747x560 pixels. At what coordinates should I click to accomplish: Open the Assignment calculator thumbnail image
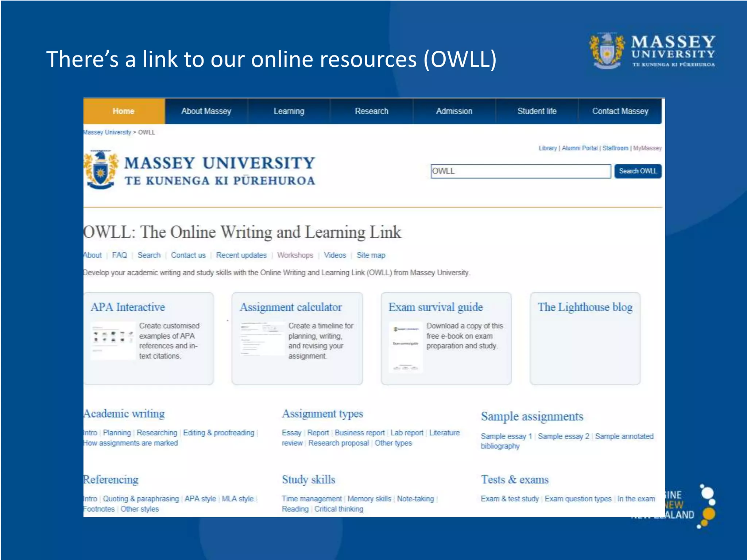pos(262,339)
